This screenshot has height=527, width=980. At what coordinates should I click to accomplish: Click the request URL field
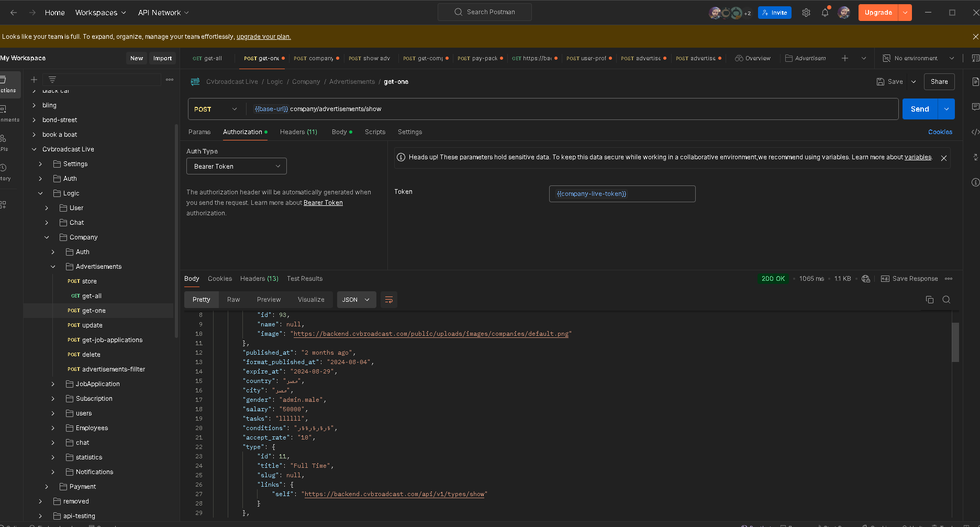[x=573, y=109]
